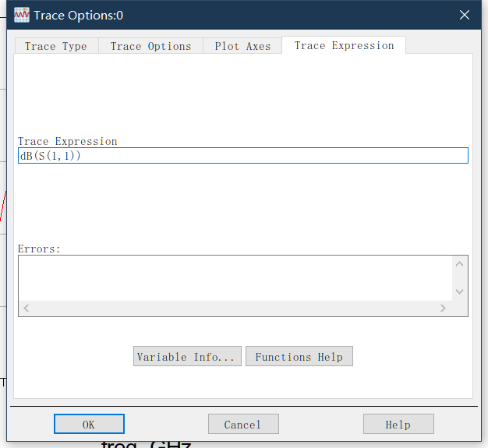Screen dimensions: 488x448
Task: Click the Help button
Action: click(x=398, y=424)
